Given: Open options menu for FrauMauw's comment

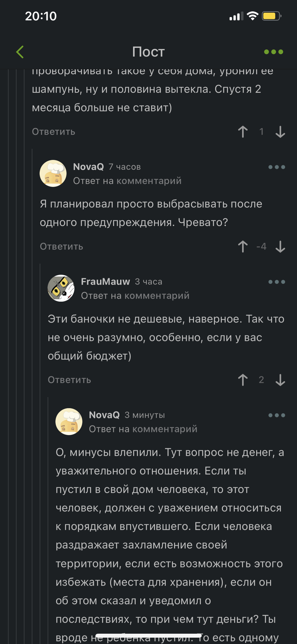Looking at the screenshot, I should tap(276, 282).
